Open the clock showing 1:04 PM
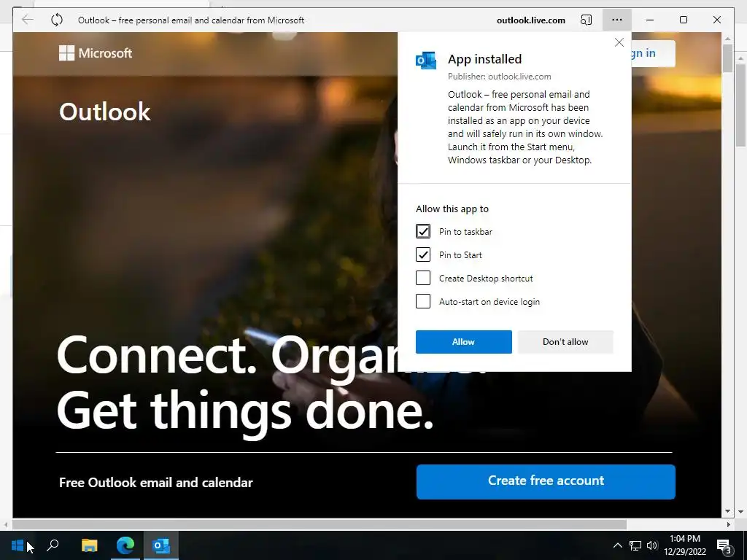Viewport: 747px width, 560px height. (x=684, y=545)
